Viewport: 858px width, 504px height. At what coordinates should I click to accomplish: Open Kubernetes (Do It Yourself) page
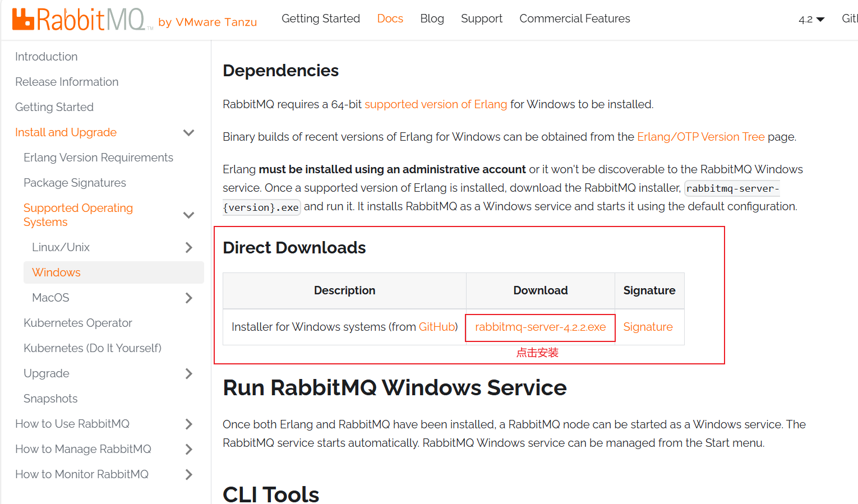point(93,348)
